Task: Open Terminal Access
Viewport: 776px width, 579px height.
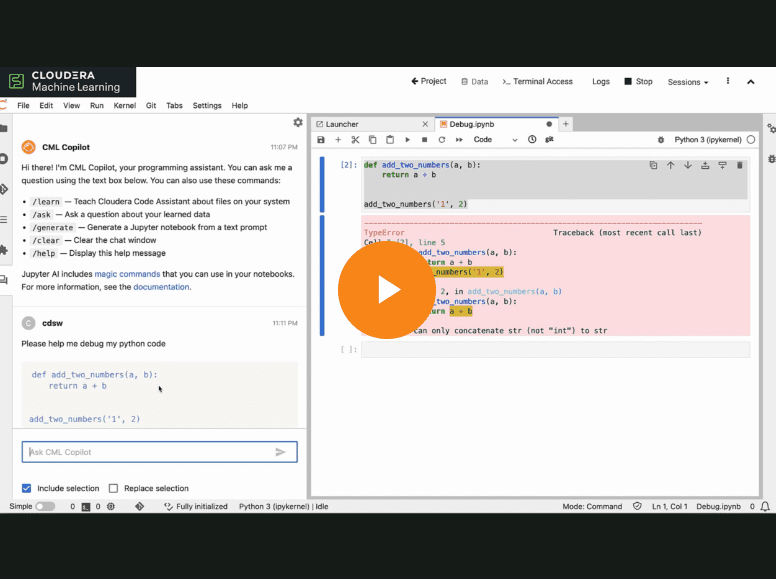Action: coord(537,82)
